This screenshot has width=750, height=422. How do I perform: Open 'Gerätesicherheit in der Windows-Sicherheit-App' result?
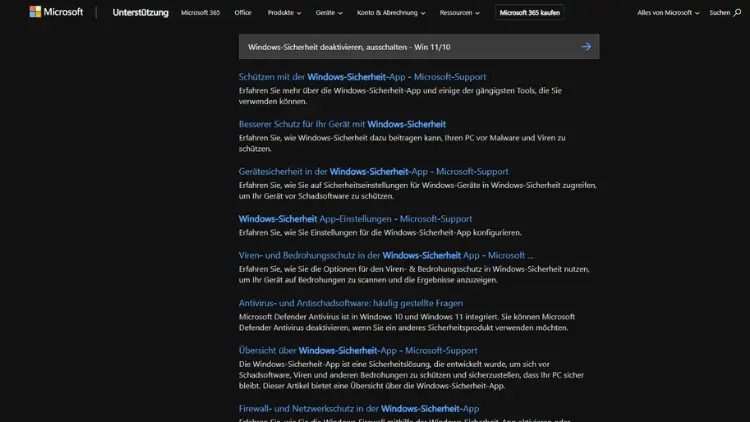(x=373, y=171)
